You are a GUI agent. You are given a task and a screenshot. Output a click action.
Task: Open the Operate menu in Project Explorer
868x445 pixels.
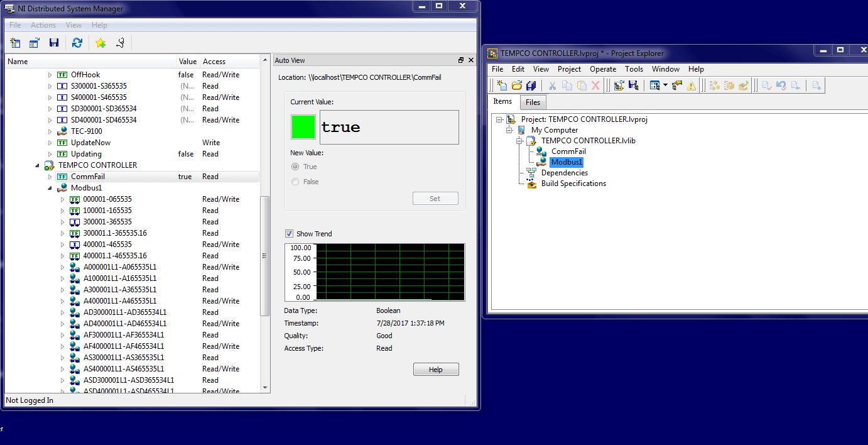[x=603, y=69]
